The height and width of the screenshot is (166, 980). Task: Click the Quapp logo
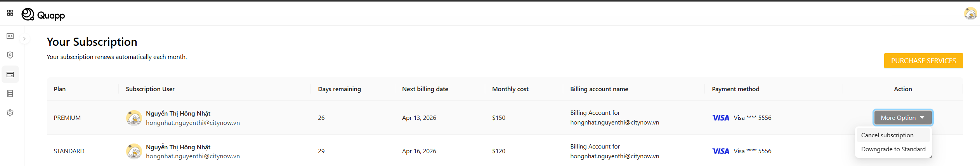[43, 15]
